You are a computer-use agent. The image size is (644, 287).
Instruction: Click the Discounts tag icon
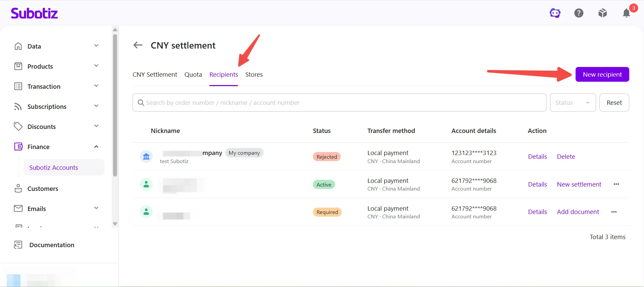point(18,126)
